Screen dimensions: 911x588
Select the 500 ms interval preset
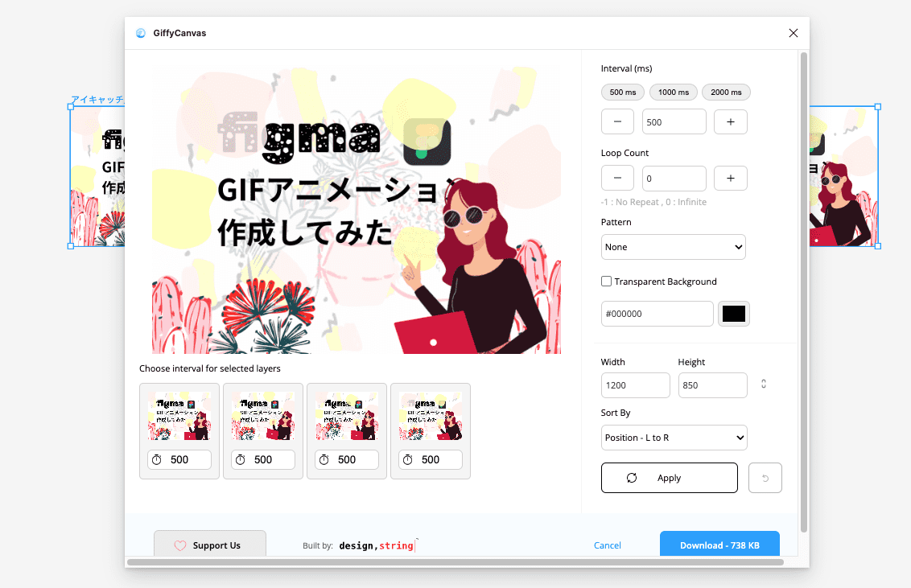(x=622, y=93)
